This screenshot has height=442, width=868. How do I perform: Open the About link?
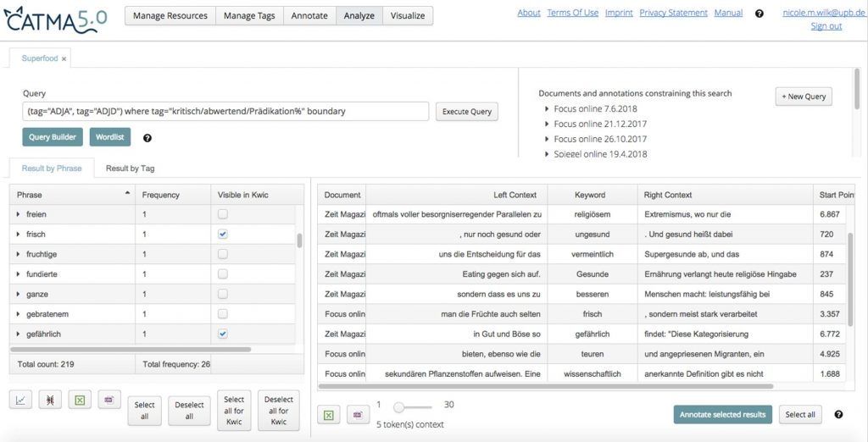point(529,13)
